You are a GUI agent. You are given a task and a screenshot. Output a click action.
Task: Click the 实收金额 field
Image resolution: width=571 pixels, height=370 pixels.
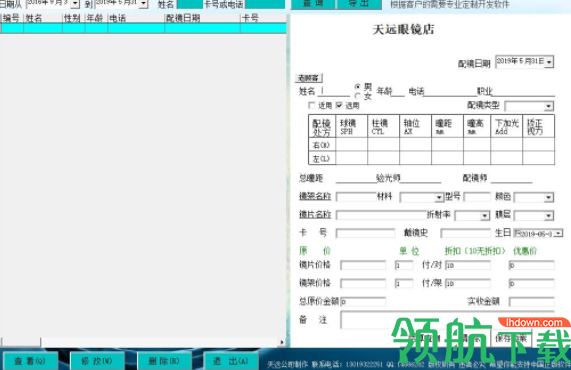tap(531, 302)
